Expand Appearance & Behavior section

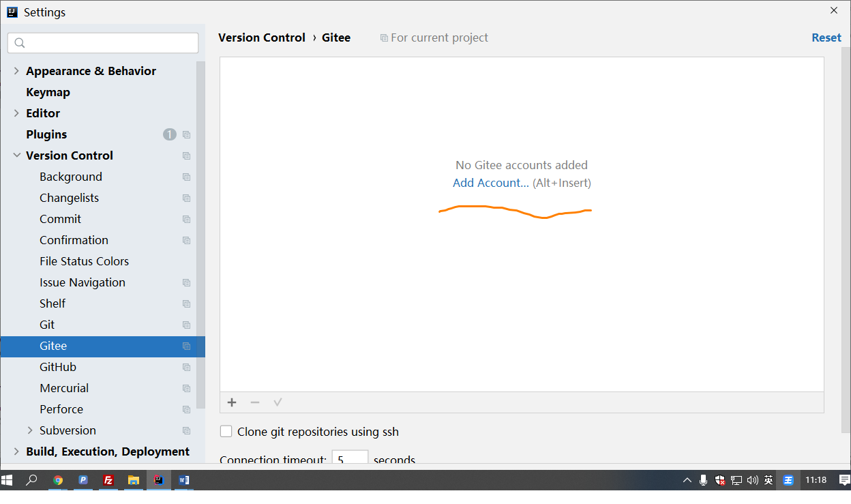(16, 71)
